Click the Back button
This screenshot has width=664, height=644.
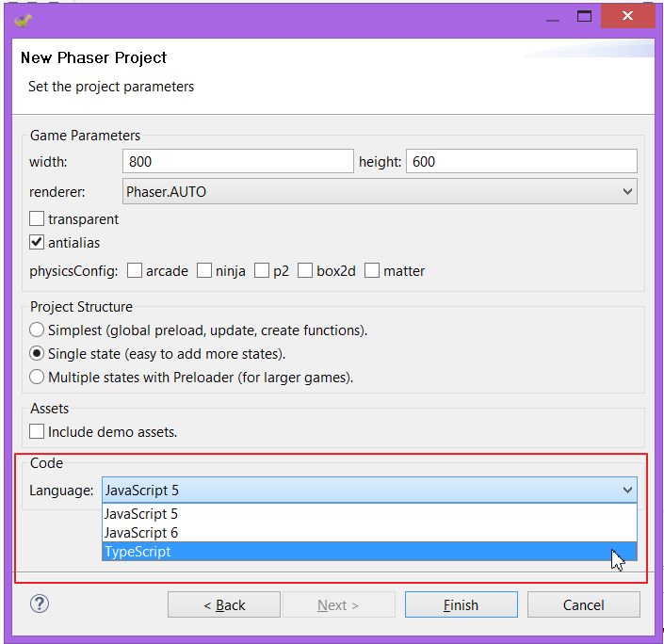click(224, 604)
